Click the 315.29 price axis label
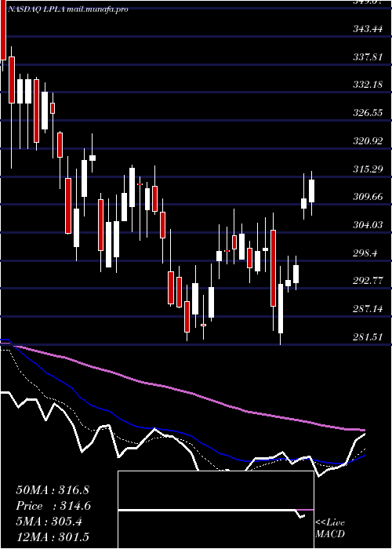 point(368,169)
